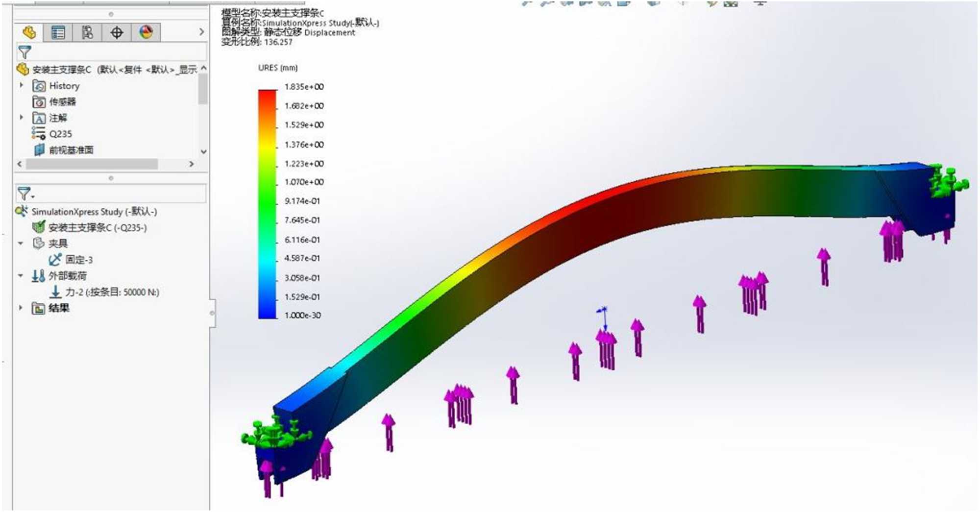Switch to the PropertyManager tab
The height and width of the screenshot is (512, 980).
coord(58,33)
